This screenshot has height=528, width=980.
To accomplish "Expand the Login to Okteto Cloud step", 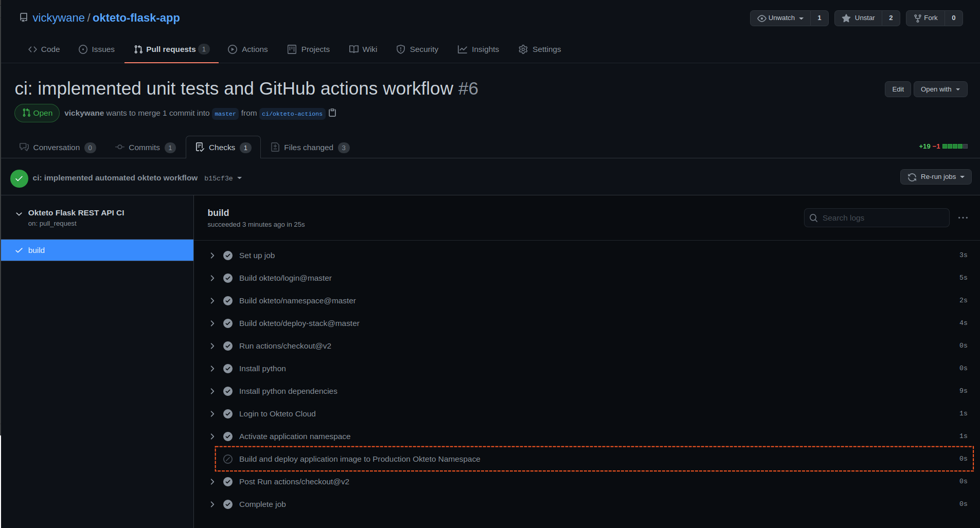I will 212,414.
